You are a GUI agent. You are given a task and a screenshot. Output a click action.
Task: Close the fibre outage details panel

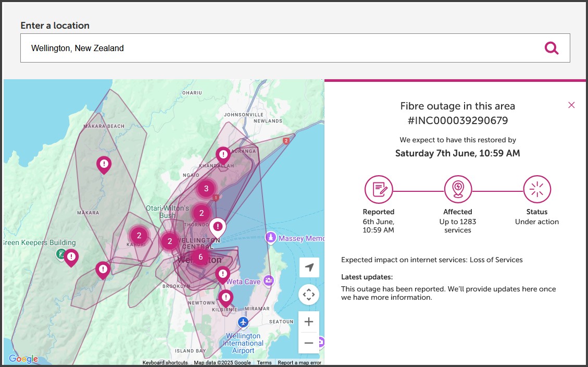(571, 105)
